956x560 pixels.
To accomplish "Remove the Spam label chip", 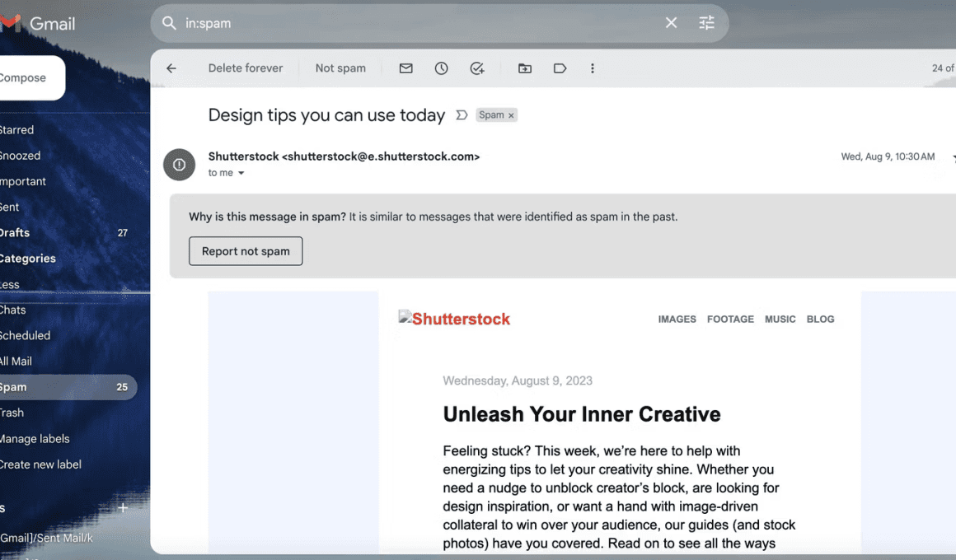I will point(511,115).
